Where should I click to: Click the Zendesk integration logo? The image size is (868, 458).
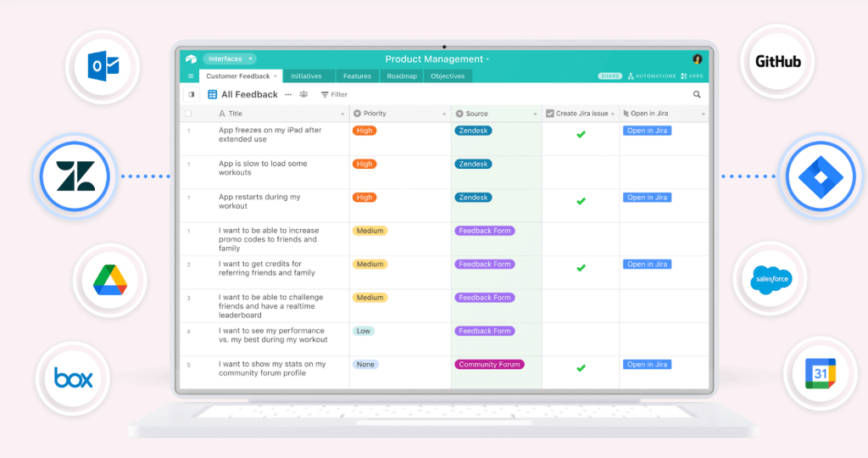[x=75, y=176]
